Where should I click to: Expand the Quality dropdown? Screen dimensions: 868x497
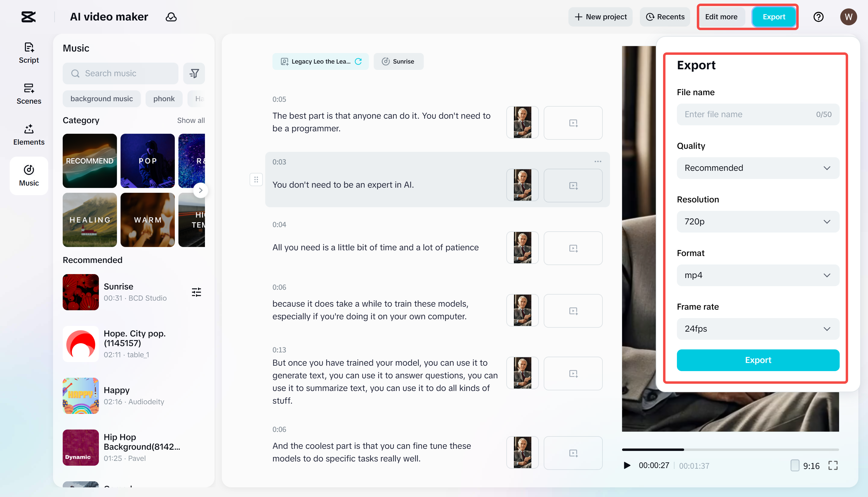[x=758, y=168]
